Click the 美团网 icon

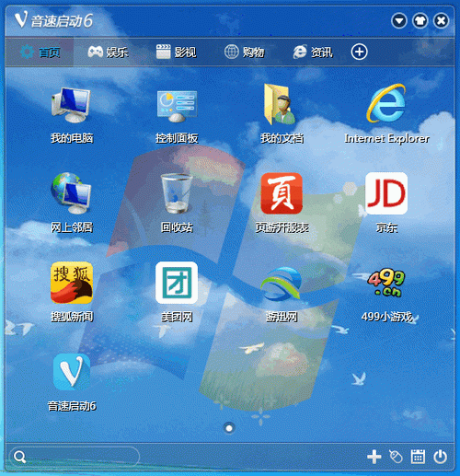tap(177, 283)
